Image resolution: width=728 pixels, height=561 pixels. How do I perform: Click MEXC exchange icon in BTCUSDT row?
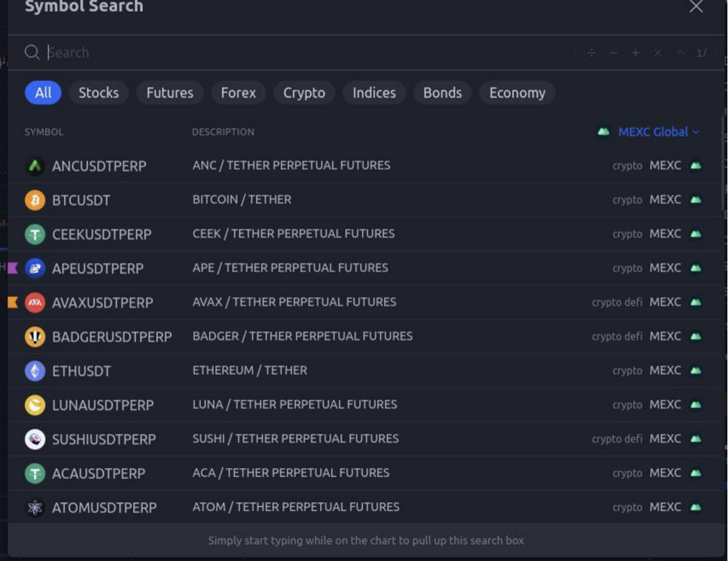696,200
